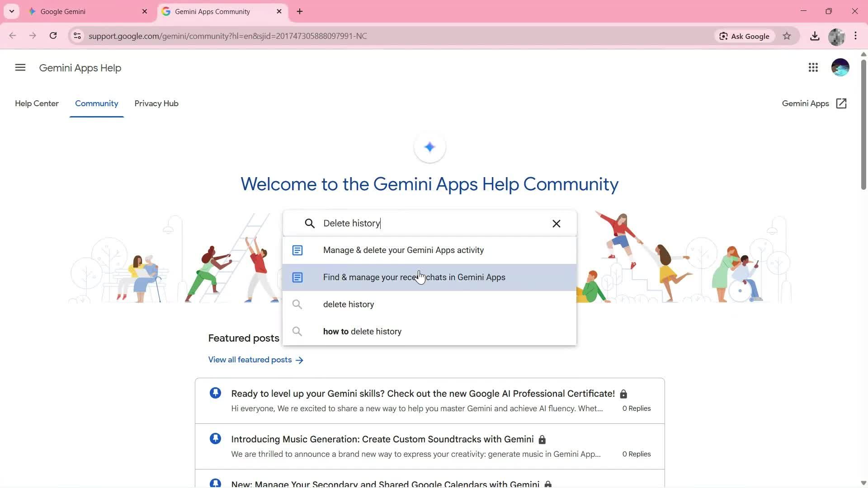868x488 pixels.
Task: Click the Ask Google lens icon
Action: (x=724, y=36)
